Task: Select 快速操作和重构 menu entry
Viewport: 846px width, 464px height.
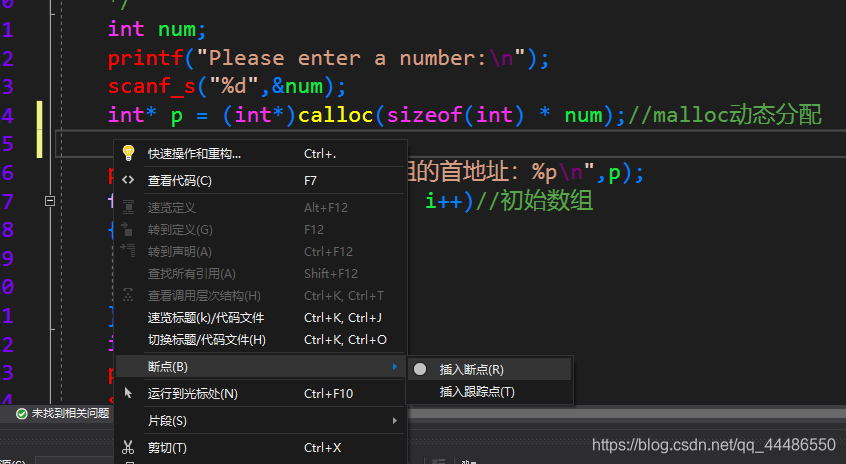Action: click(x=262, y=154)
